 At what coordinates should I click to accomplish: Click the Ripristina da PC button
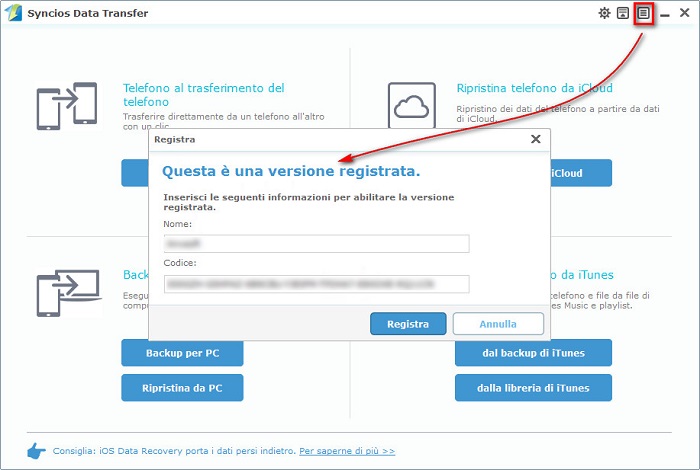point(182,388)
